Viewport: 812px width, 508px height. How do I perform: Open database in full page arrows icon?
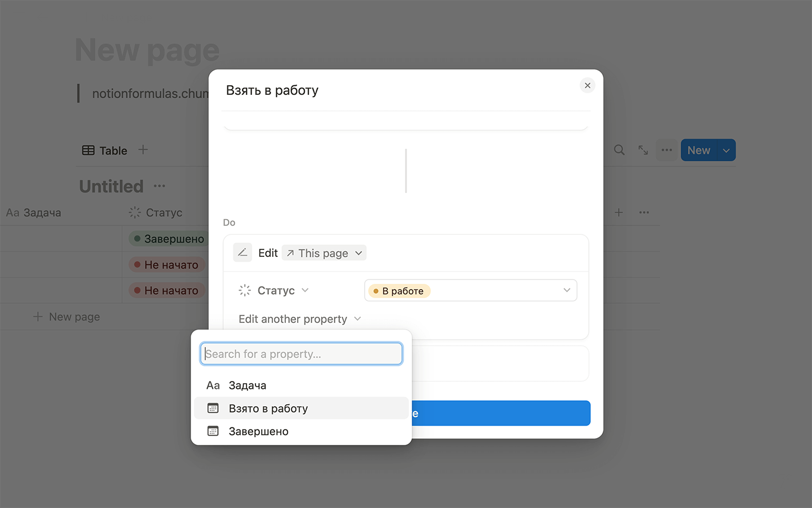(643, 150)
